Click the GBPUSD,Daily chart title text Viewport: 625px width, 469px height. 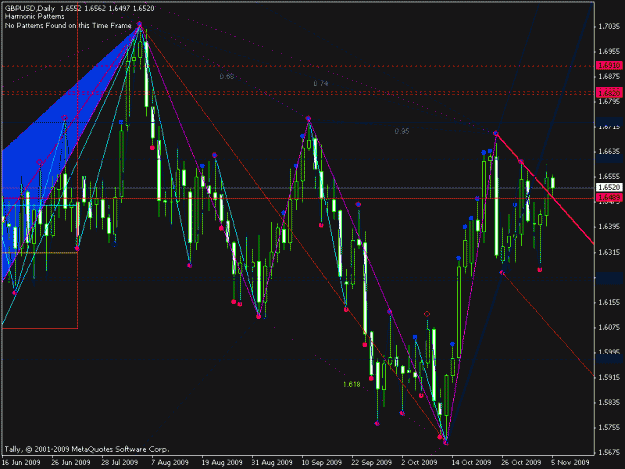point(30,8)
